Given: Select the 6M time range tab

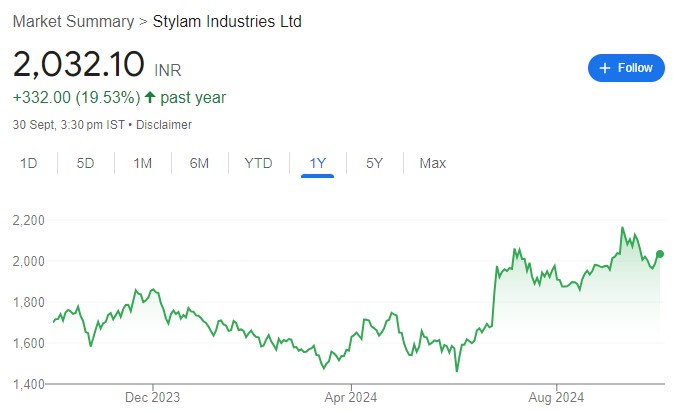Looking at the screenshot, I should 199,163.
